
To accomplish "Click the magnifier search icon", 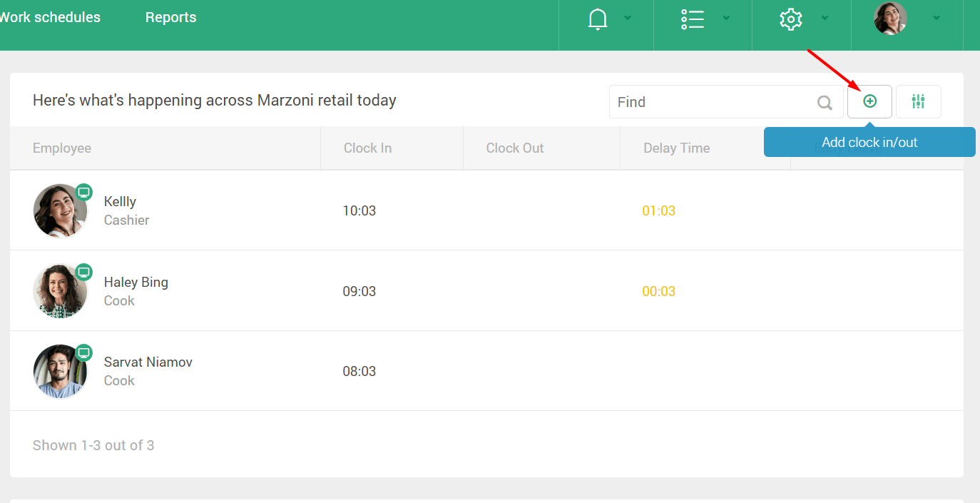I will tap(825, 103).
